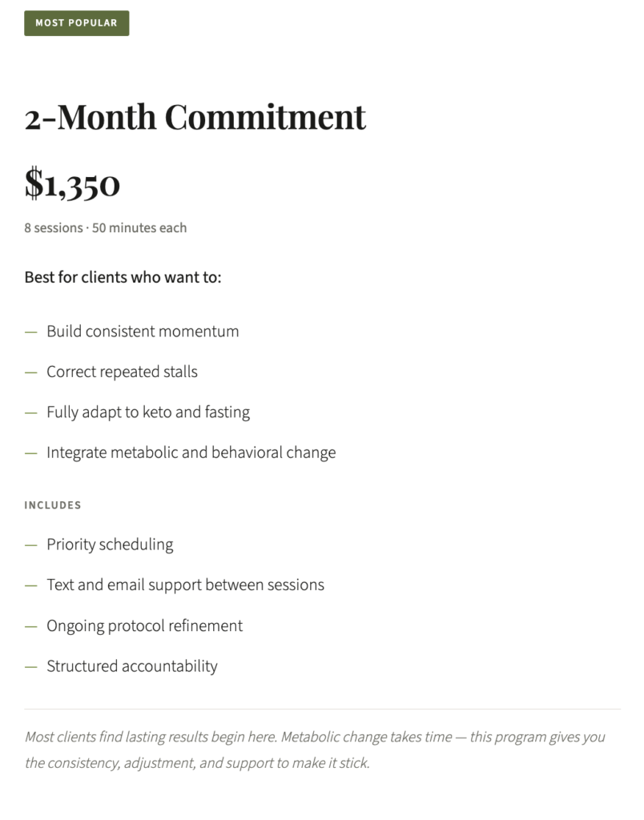
Task: Click the dash bullet beside Structured accountability
Action: pyautogui.click(x=31, y=666)
